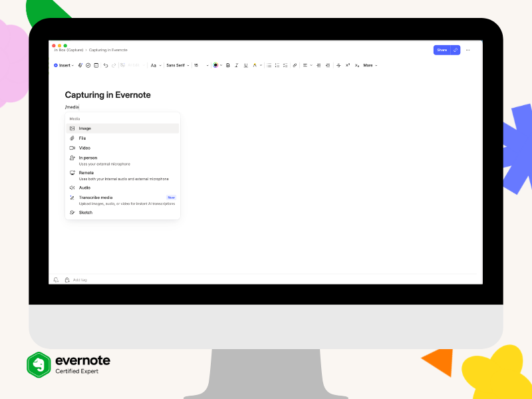Click the Transcribe media sparkle-pen icon
The width and height of the screenshot is (532, 399).
[x=72, y=198]
